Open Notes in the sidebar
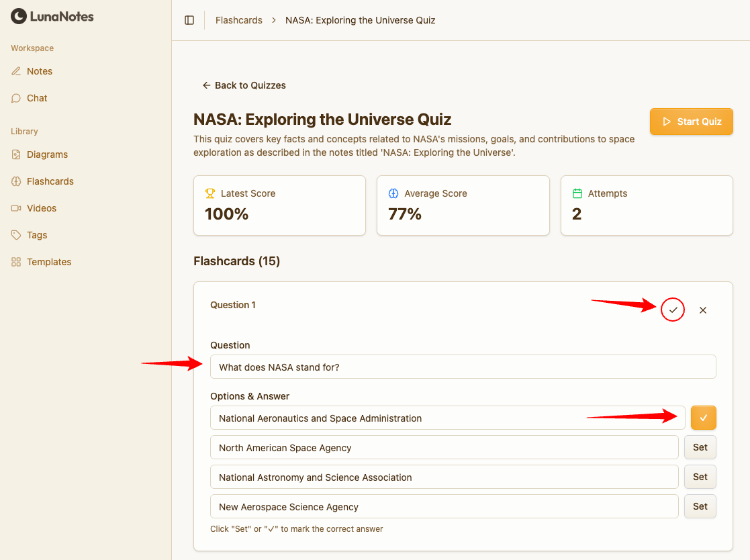The image size is (750, 560). tap(39, 71)
